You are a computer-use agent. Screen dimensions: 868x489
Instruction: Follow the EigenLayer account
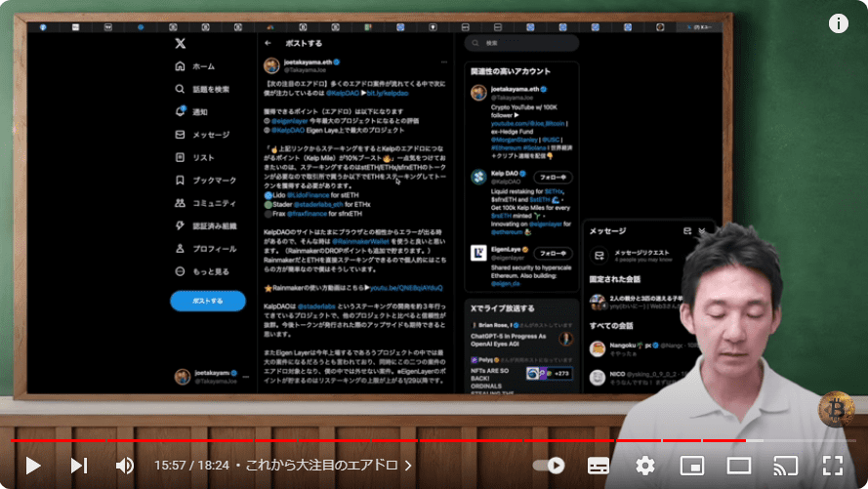(553, 254)
